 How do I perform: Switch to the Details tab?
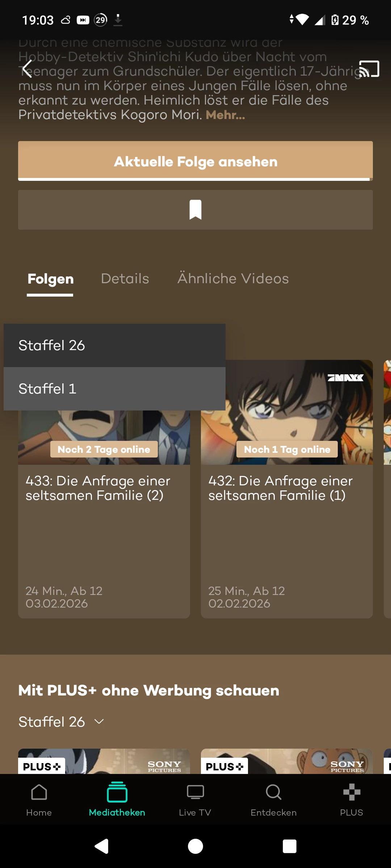[x=125, y=279]
